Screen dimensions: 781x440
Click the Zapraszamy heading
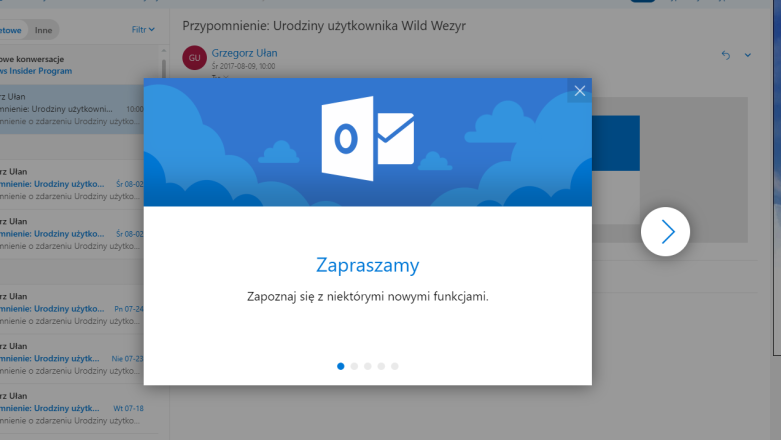[368, 265]
